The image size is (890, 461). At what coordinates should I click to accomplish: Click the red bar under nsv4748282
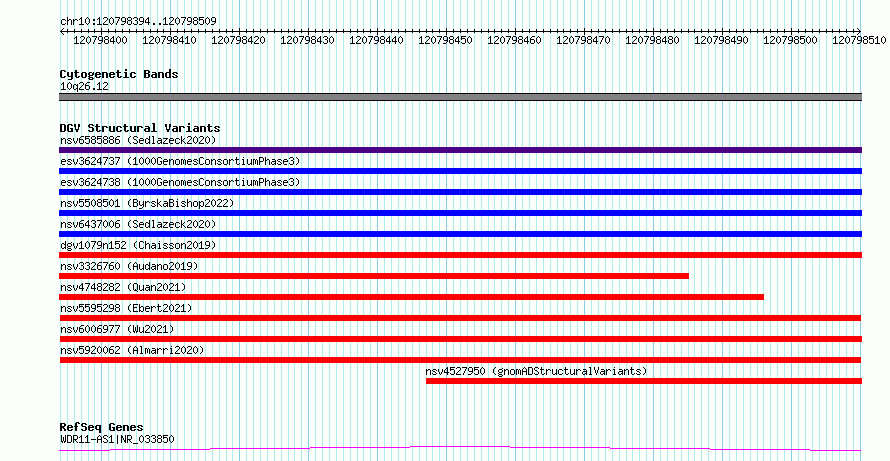pyautogui.click(x=412, y=297)
